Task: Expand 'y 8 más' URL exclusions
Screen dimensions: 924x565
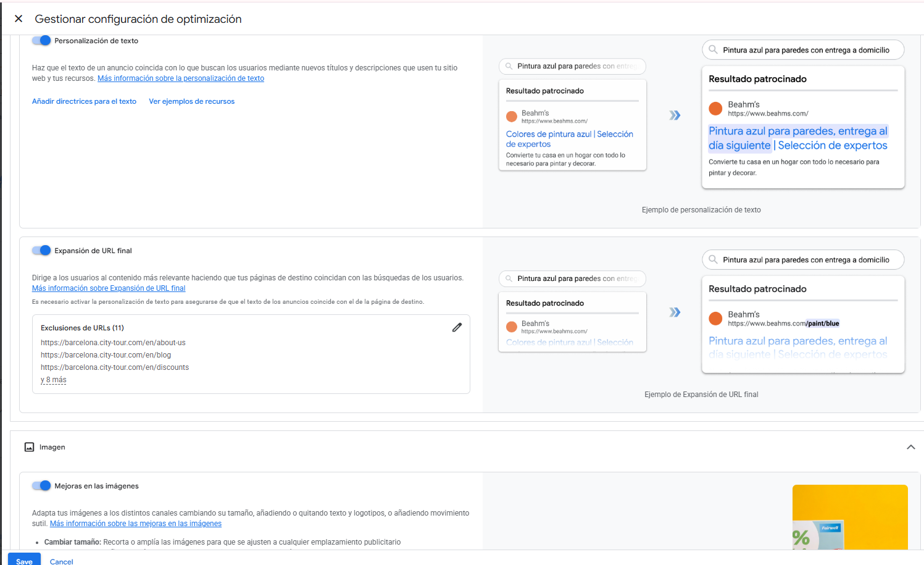Action: point(54,380)
